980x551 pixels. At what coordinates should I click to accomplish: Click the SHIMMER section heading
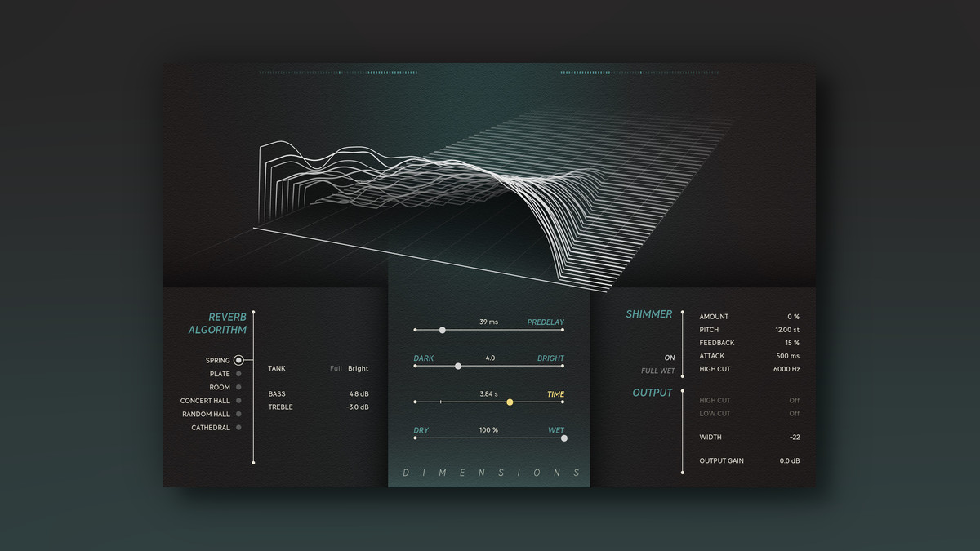click(x=649, y=313)
